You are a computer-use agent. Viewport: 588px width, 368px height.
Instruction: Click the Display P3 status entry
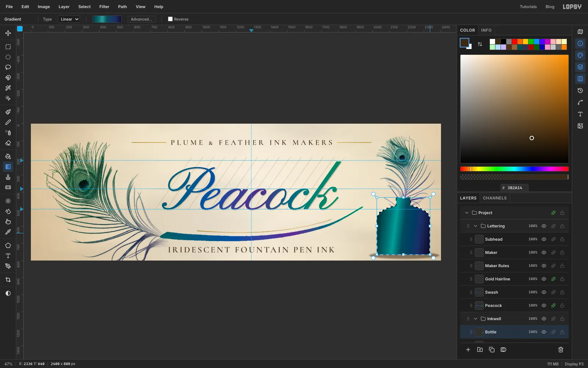574,364
